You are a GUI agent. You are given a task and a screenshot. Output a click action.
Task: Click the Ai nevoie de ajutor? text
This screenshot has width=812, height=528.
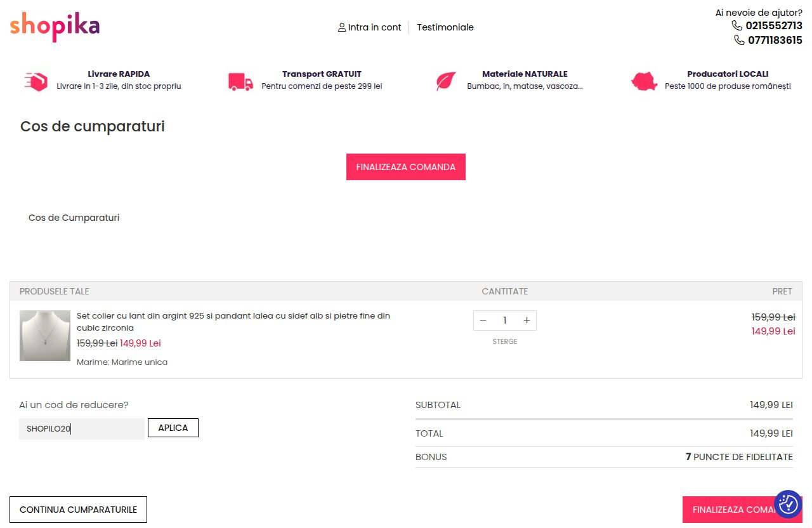coord(759,13)
